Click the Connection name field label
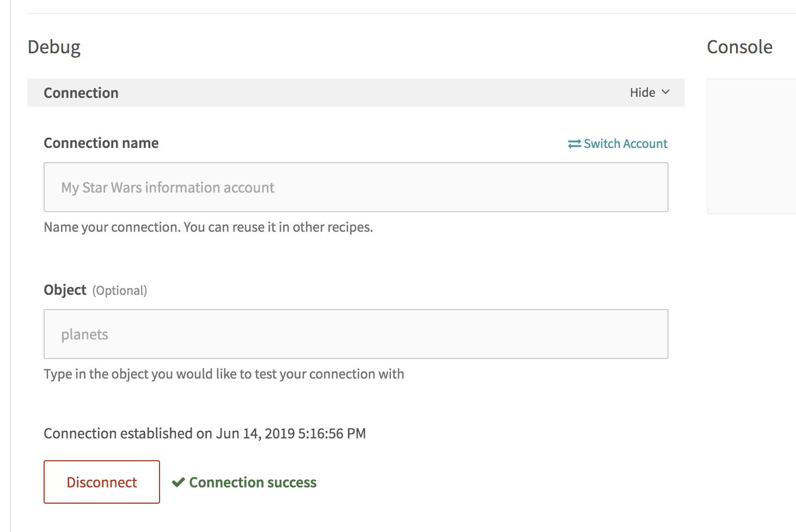This screenshot has height=532, width=796. tap(101, 143)
